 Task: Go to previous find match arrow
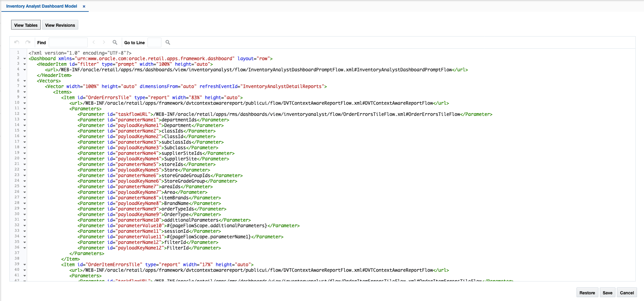(x=94, y=42)
